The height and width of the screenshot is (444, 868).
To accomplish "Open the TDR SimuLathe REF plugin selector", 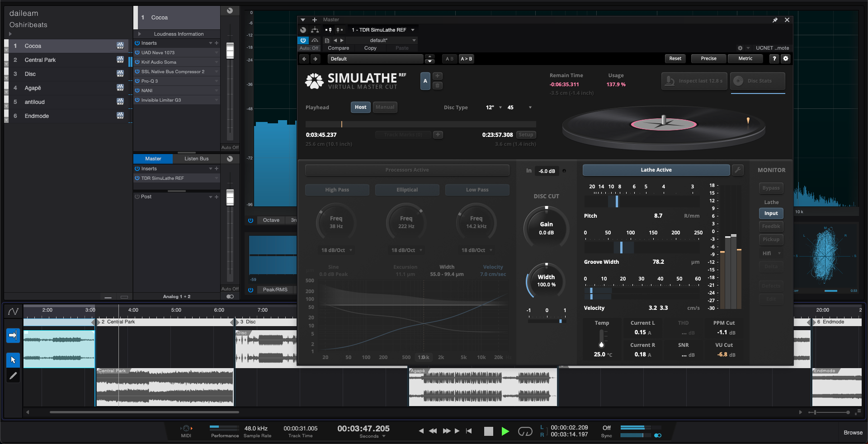I will [383, 30].
